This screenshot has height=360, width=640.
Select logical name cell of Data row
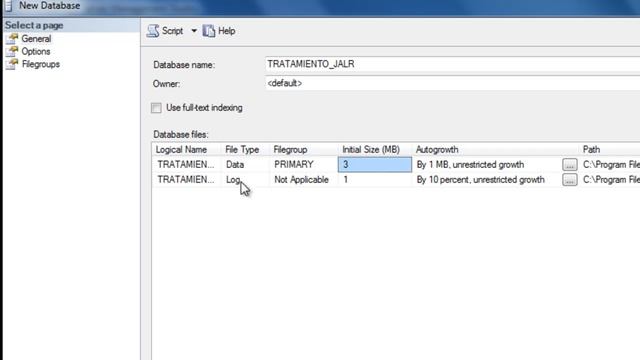(x=186, y=164)
